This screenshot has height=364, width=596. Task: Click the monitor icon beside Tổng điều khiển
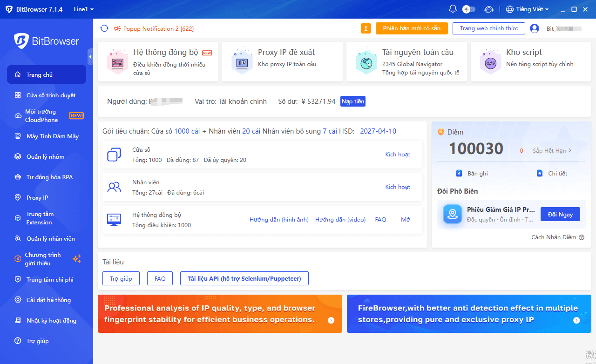(114, 219)
